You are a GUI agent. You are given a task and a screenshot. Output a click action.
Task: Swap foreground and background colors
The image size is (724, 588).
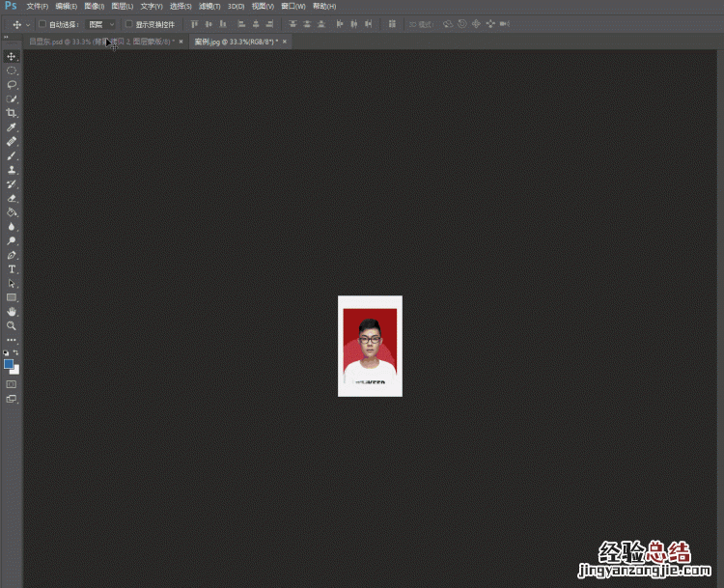16,352
